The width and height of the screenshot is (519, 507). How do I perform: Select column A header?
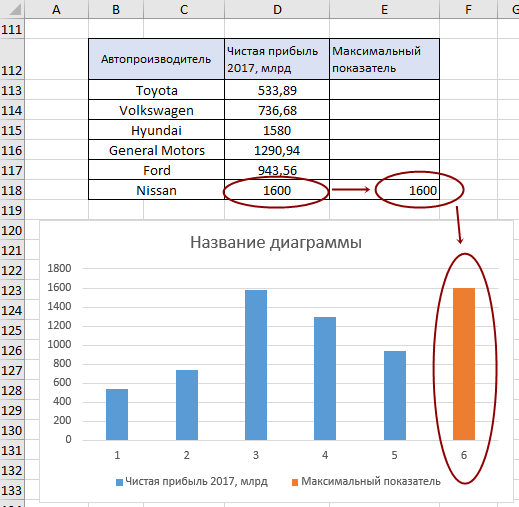point(56,9)
